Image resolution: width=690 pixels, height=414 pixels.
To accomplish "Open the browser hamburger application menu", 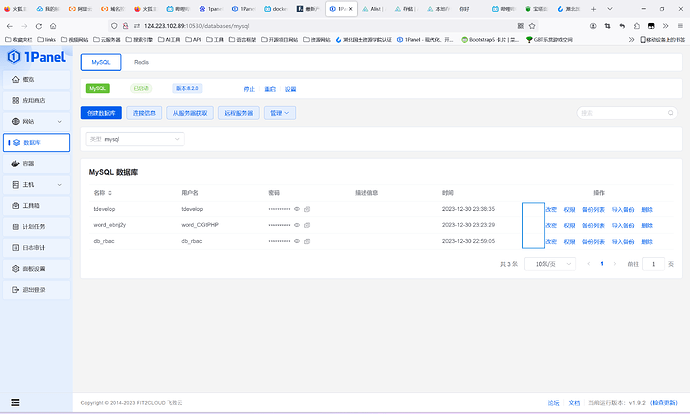I will pyautogui.click(x=680, y=26).
